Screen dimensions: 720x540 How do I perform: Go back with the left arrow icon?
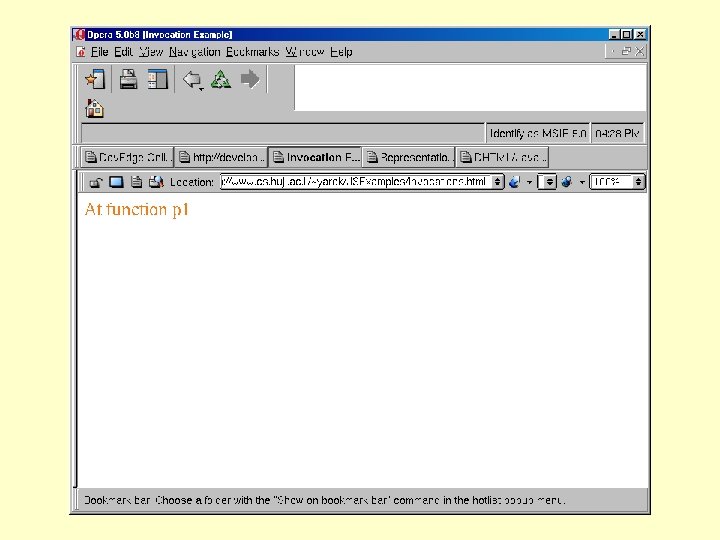pyautogui.click(x=190, y=79)
